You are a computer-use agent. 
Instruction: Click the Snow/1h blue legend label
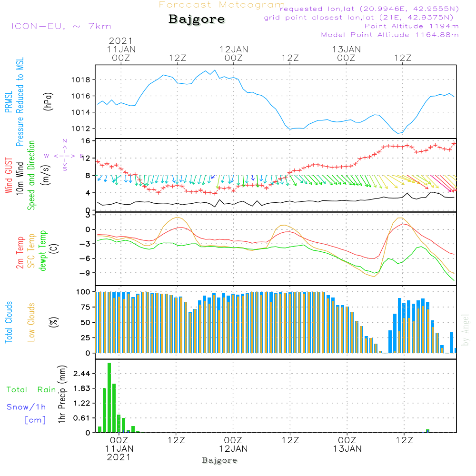pos(26,407)
